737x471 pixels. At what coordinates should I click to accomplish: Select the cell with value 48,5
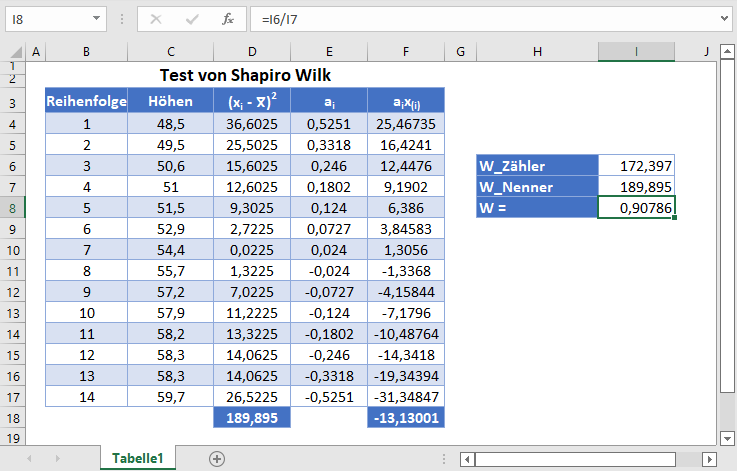(171, 124)
